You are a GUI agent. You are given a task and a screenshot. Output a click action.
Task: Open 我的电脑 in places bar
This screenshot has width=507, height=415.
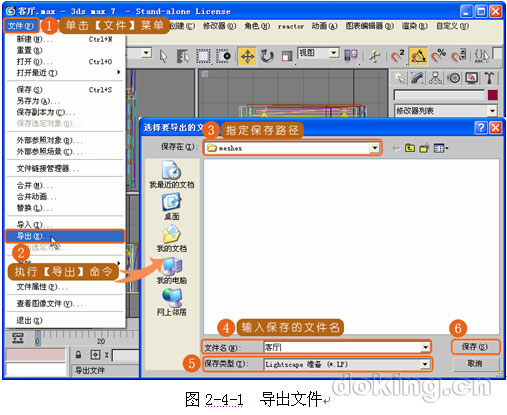[172, 271]
